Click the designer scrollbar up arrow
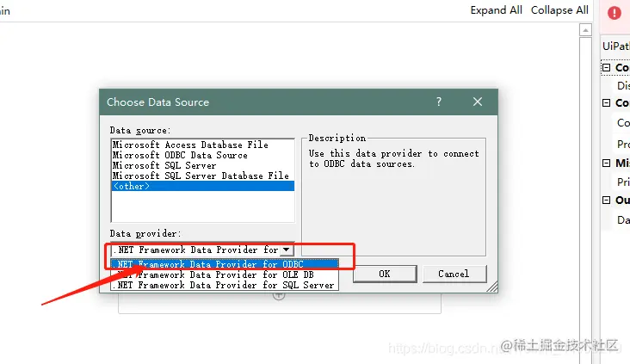 coord(585,30)
